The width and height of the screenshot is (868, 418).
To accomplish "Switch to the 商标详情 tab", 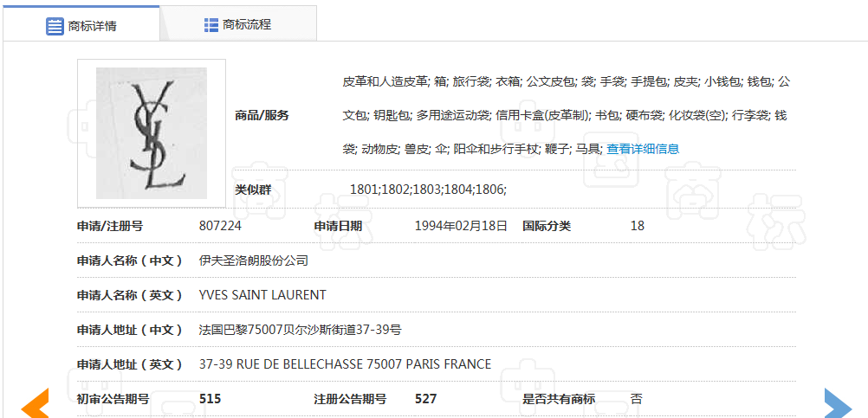I will [81, 25].
